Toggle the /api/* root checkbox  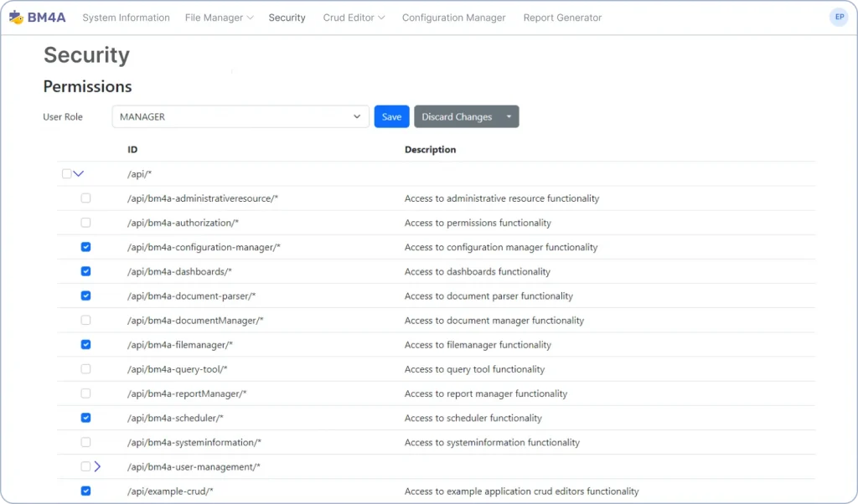(x=66, y=174)
